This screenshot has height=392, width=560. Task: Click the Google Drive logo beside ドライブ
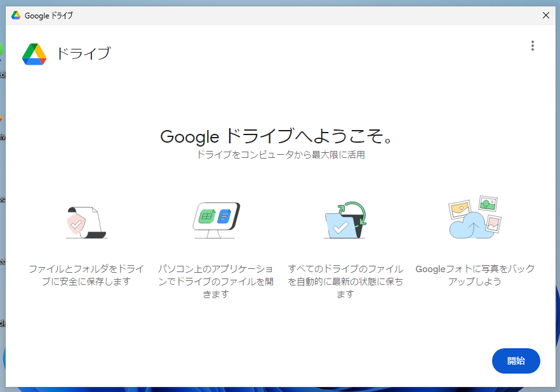pyautogui.click(x=34, y=54)
